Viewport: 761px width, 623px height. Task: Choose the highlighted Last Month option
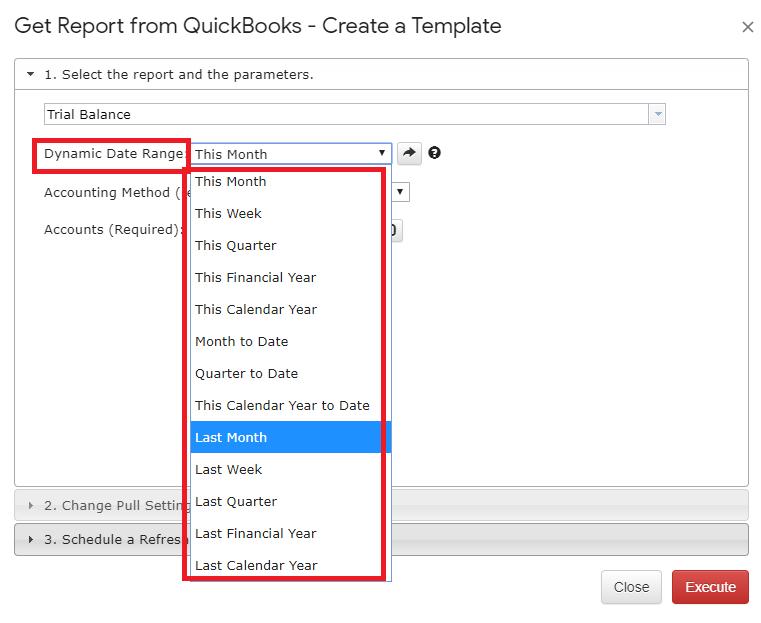[291, 437]
